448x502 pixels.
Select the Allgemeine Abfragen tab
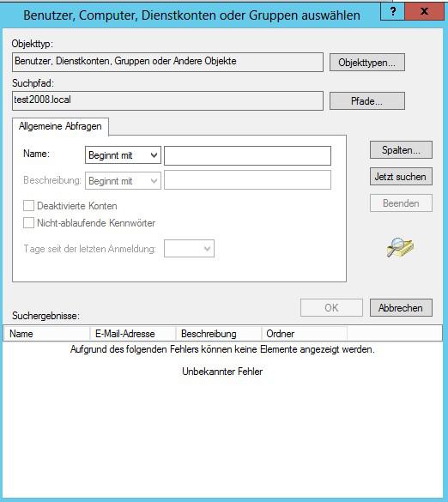coord(60,126)
